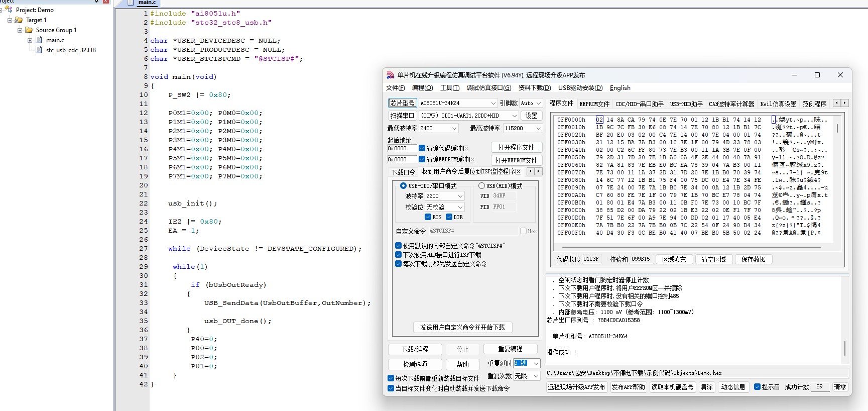Image resolution: width=868 pixels, height=411 pixels.
Task: Click the Target 1 folder icon
Action: (x=19, y=20)
